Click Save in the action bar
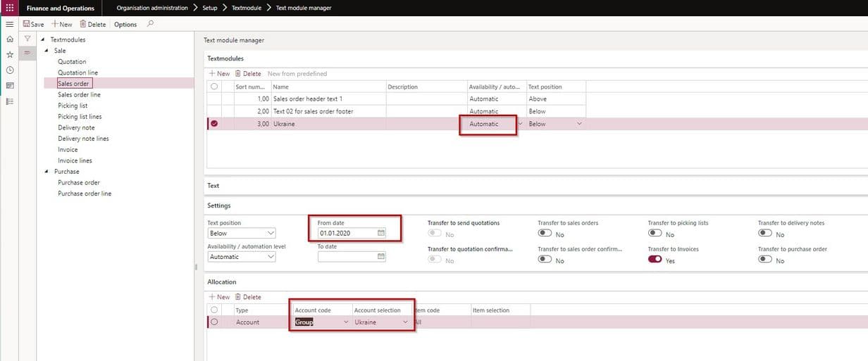 pos(33,24)
